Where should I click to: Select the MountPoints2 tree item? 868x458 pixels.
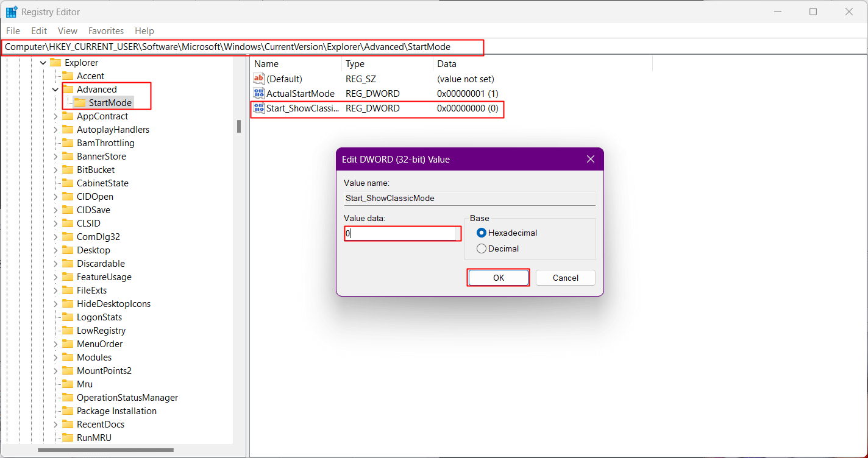tap(104, 371)
